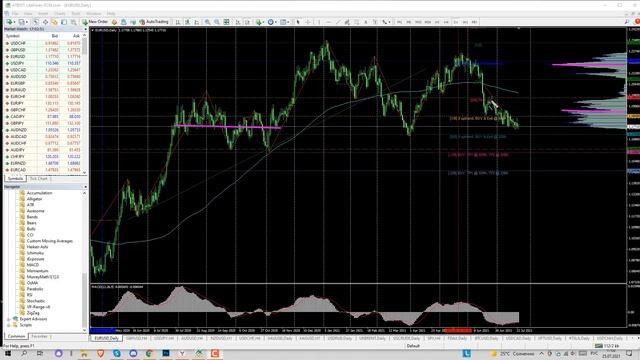The image size is (640, 360).
Task: Select the Draw Trendline tool
Action: [338, 22]
